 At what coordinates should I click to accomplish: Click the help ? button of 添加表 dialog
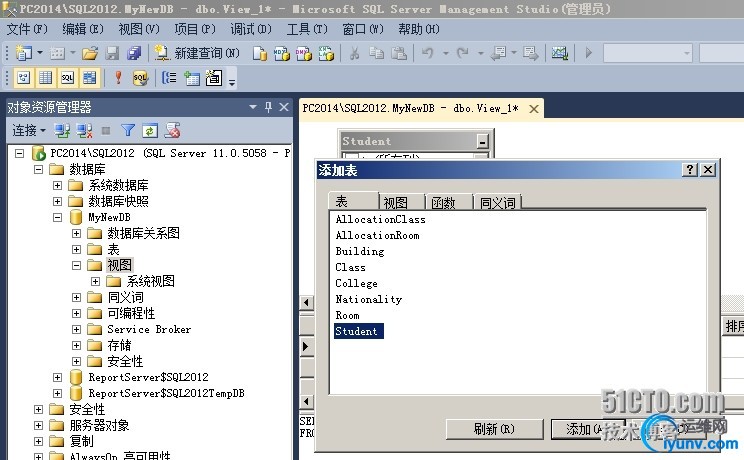coord(689,169)
